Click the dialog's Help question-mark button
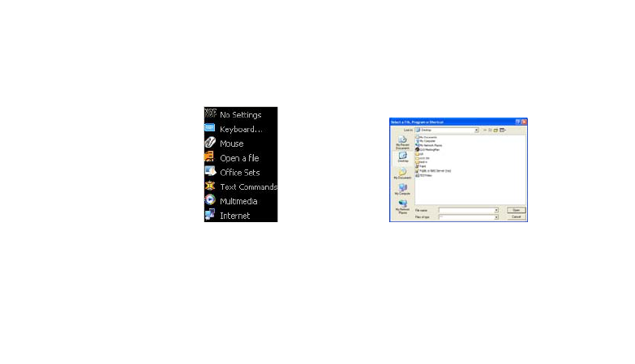The image size is (635, 364). tap(517, 122)
